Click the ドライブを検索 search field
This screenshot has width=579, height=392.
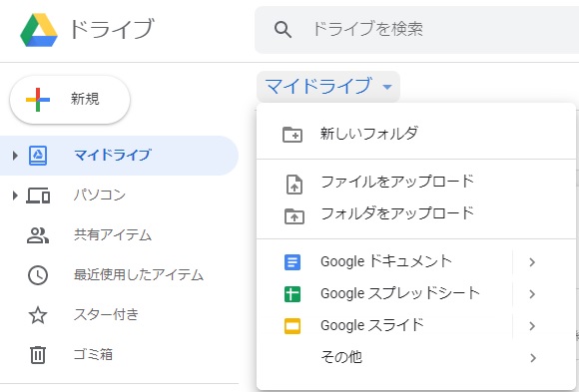click(x=416, y=30)
